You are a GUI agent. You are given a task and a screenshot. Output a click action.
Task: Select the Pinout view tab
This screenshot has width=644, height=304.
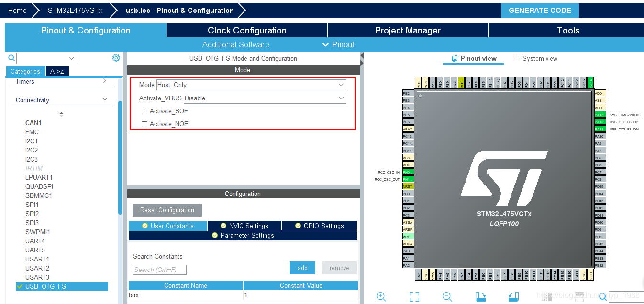(x=474, y=58)
